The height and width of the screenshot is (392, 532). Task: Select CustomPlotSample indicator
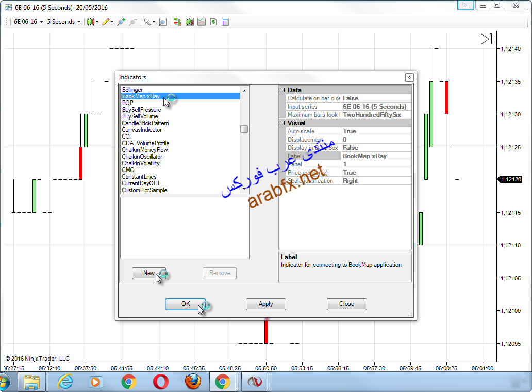click(180, 190)
